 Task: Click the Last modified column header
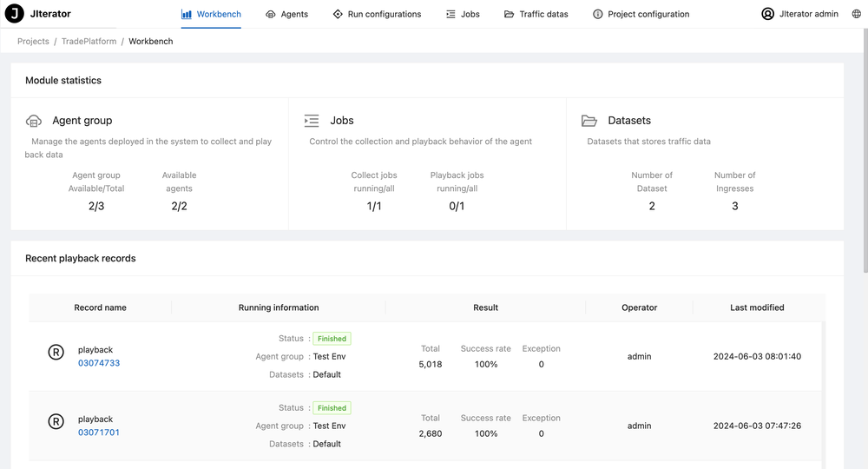pyautogui.click(x=757, y=307)
